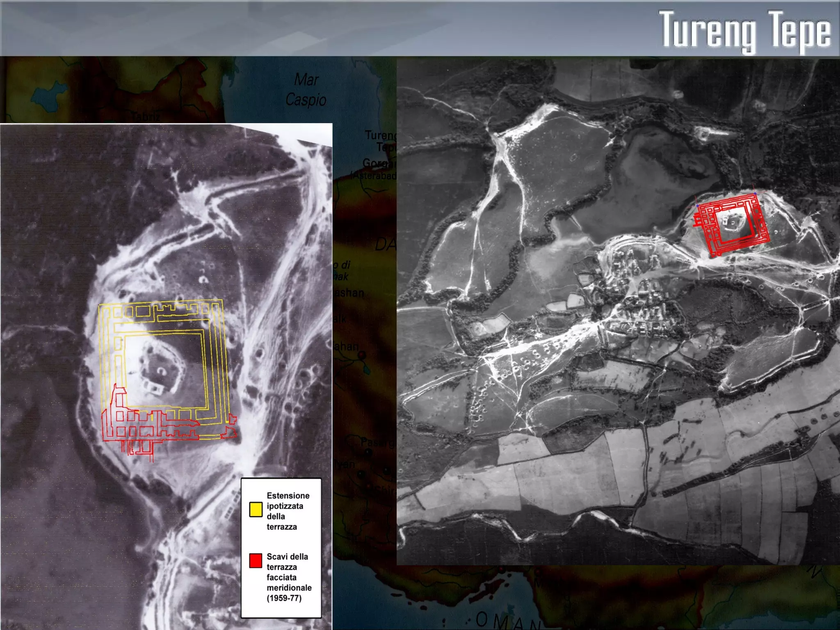Click the Mar Caspio map label
Image resolution: width=840 pixels, height=630 pixels.
(x=306, y=90)
